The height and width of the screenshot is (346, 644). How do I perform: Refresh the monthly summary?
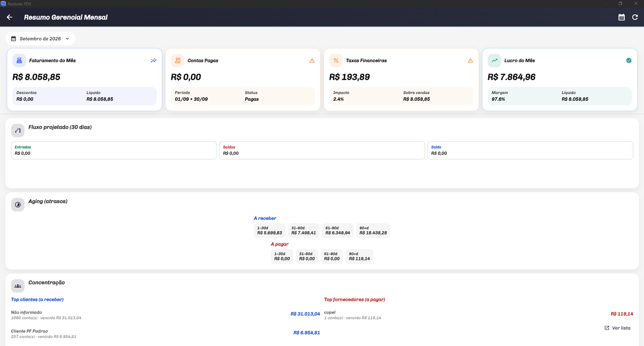point(635,17)
